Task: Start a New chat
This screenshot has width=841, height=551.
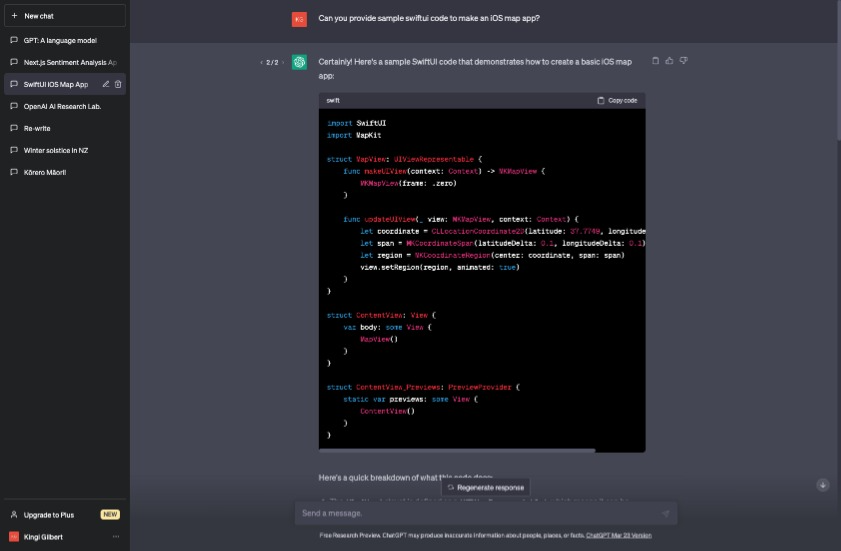Action: (x=65, y=16)
